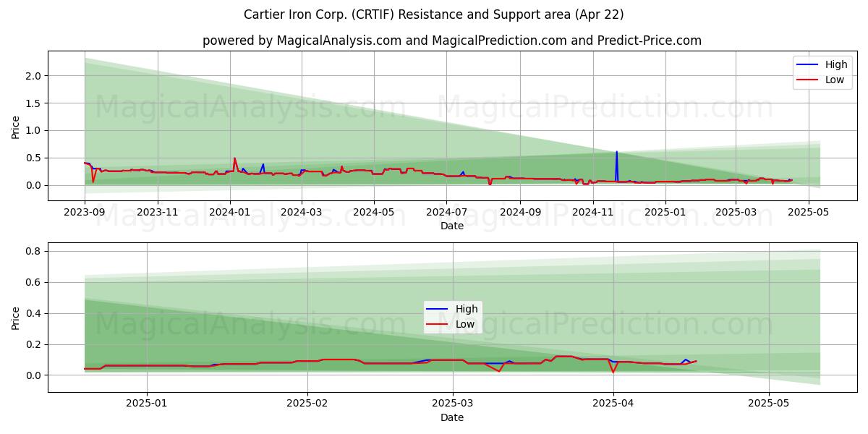
Task: Click the '2025-04' label on bottom chart axis
Action: click(x=613, y=403)
